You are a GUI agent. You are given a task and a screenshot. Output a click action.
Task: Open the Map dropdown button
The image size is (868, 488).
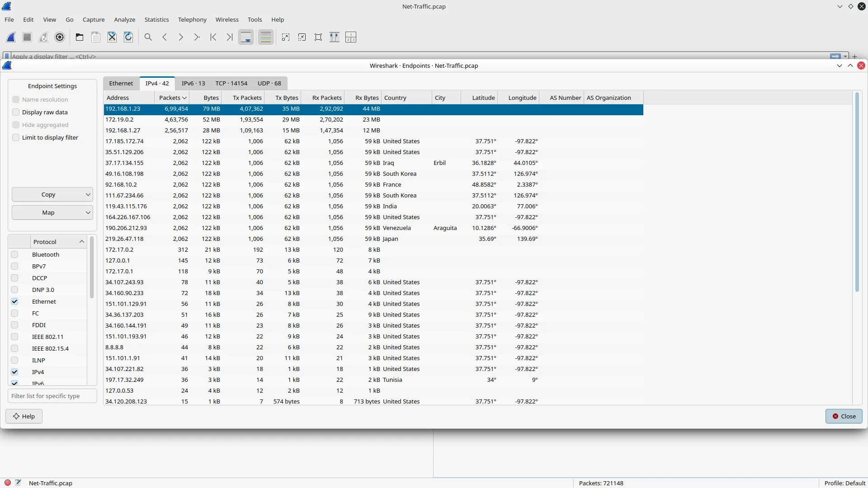pyautogui.click(x=52, y=212)
